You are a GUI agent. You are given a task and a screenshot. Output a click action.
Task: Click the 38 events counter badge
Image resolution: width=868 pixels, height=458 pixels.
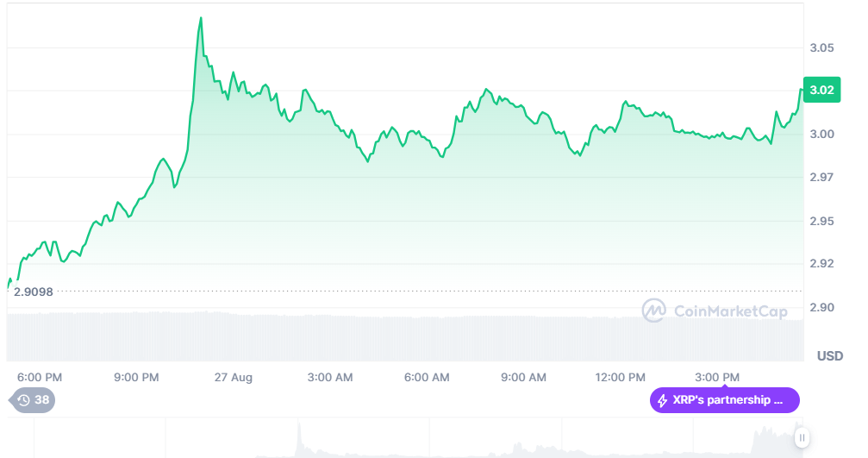point(41,400)
